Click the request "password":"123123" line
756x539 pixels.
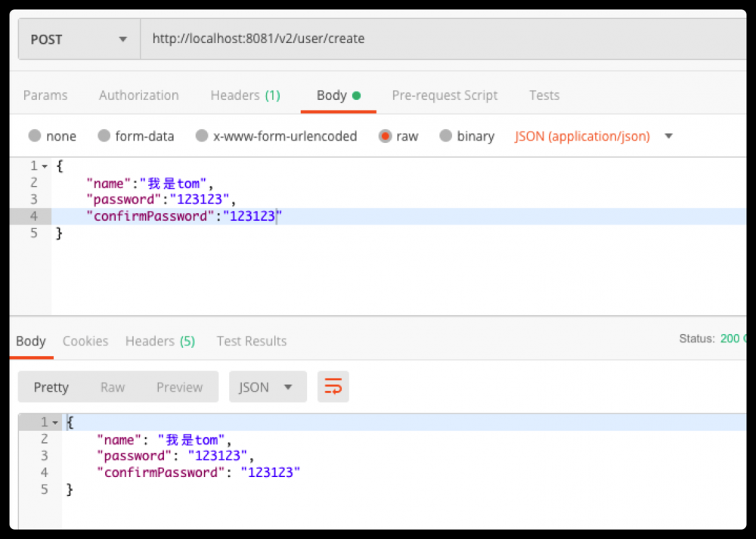point(161,200)
